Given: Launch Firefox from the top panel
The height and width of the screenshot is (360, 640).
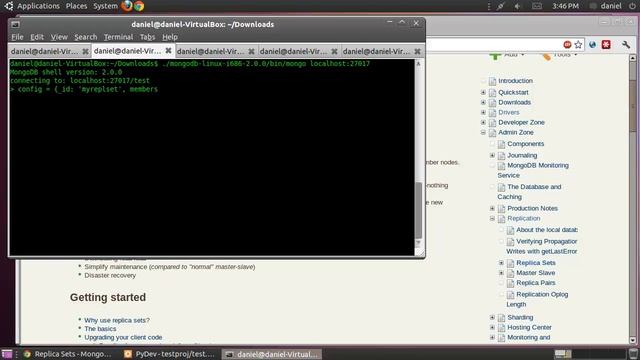Looking at the screenshot, I should [127, 6].
